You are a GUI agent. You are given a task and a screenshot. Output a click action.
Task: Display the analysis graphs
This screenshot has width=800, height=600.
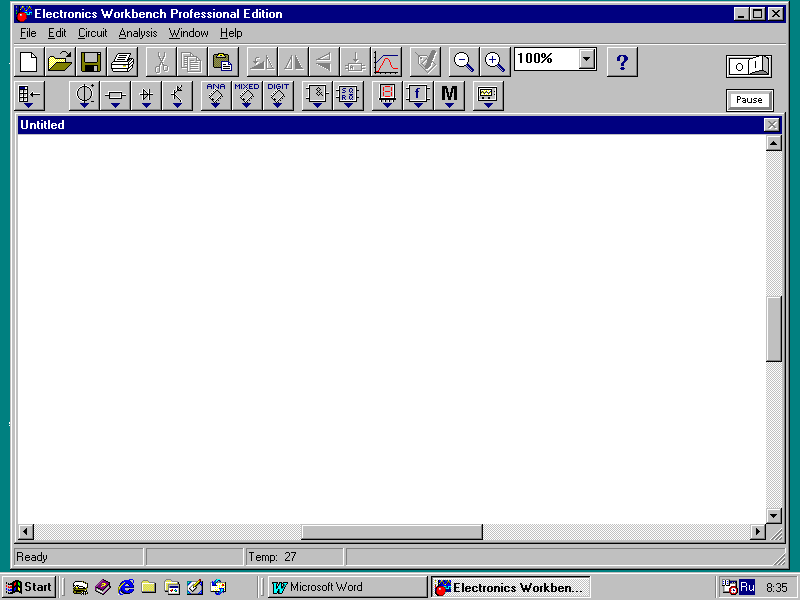[x=386, y=62]
